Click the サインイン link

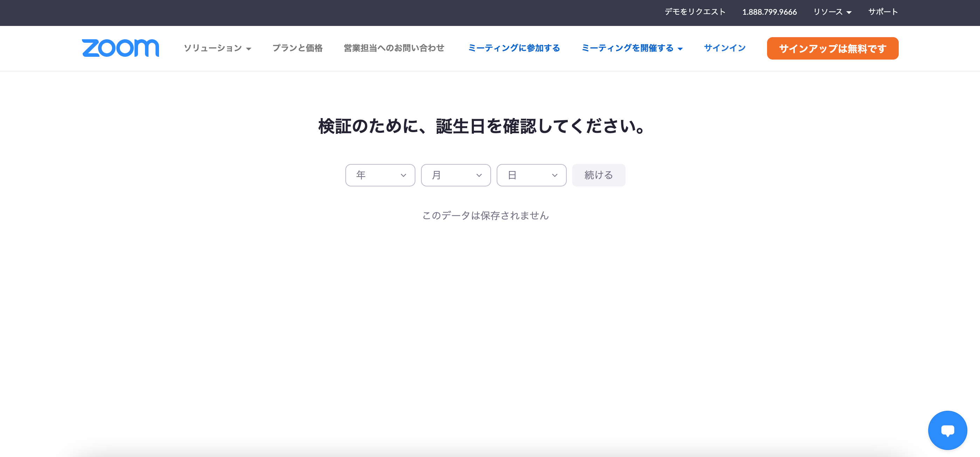[724, 48]
